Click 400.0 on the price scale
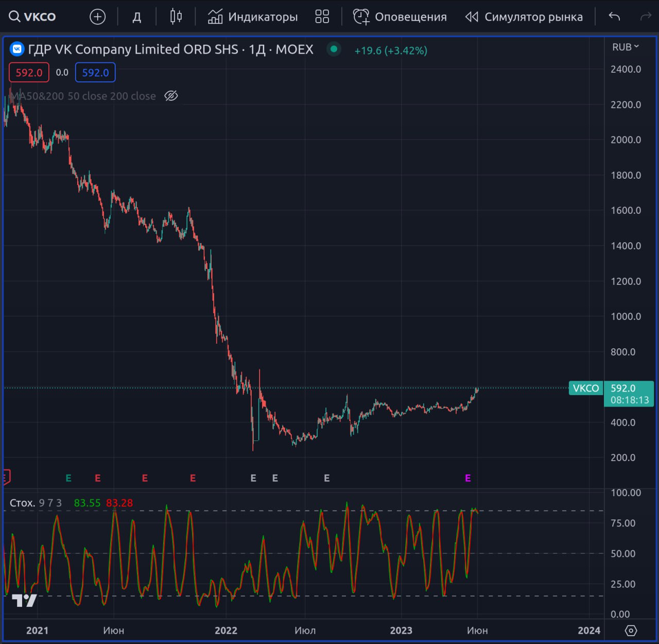 pos(623,422)
